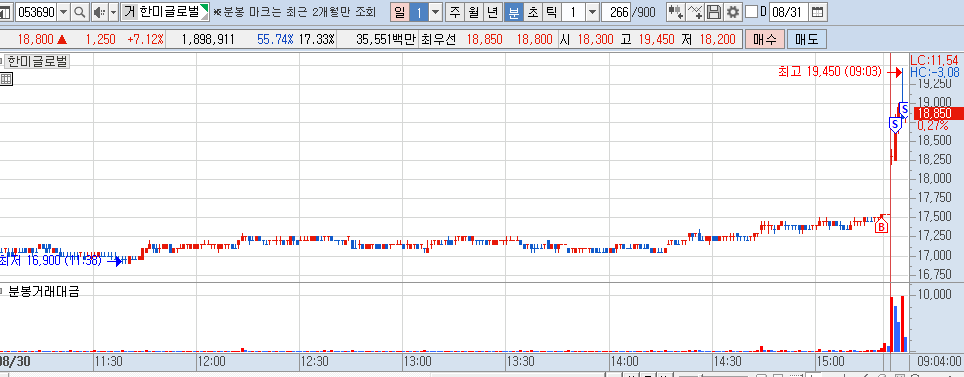Toggle the 분 (minute) chart button

(x=512, y=12)
